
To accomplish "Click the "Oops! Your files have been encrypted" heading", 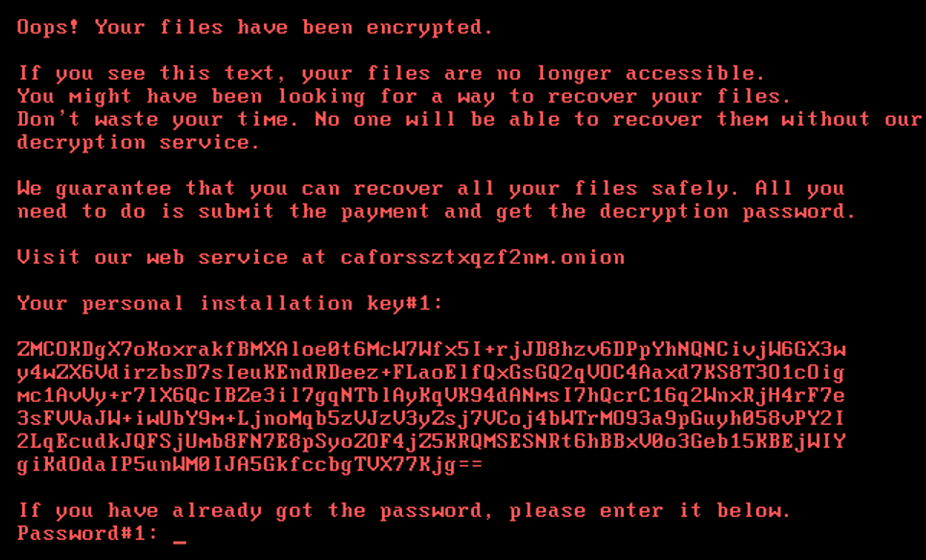I will click(x=254, y=28).
